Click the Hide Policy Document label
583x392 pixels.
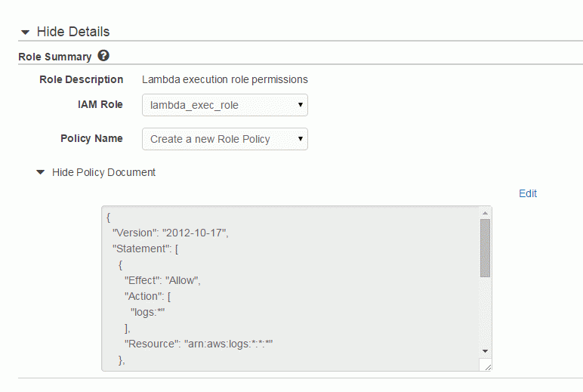coord(103,172)
